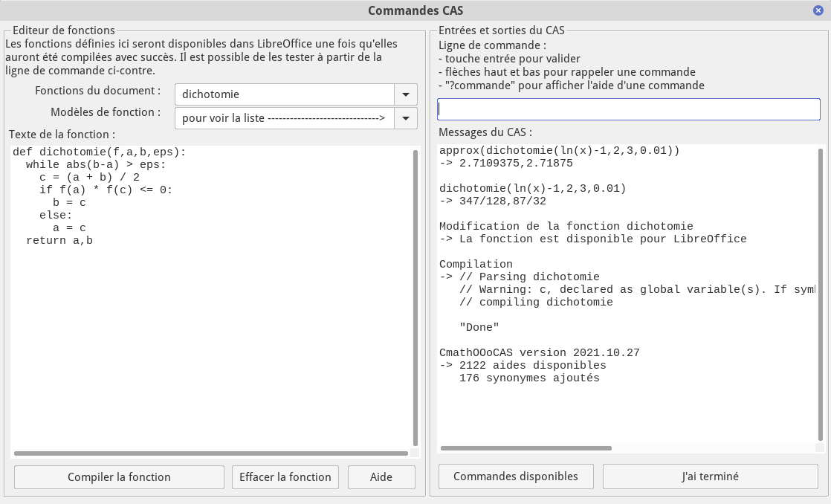831x504 pixels.
Task: Show the Commandes disponibles list
Action: tap(516, 476)
